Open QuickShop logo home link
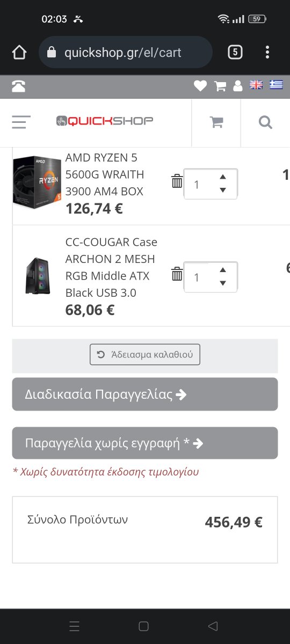290x644 pixels. [105, 121]
